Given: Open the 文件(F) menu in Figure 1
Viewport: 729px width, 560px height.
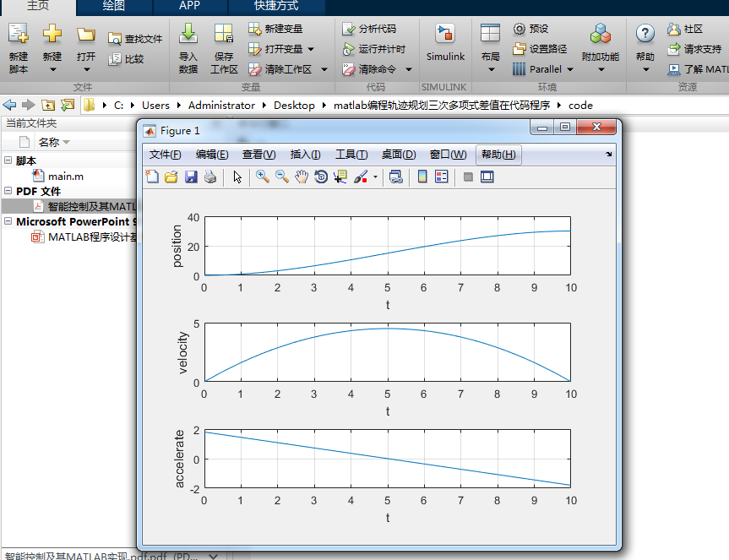Looking at the screenshot, I should [x=165, y=155].
